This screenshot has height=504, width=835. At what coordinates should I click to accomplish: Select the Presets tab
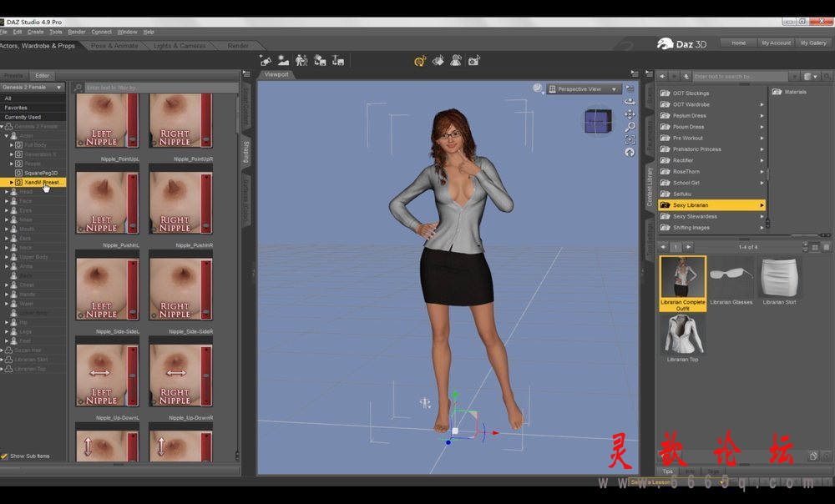tap(14, 76)
